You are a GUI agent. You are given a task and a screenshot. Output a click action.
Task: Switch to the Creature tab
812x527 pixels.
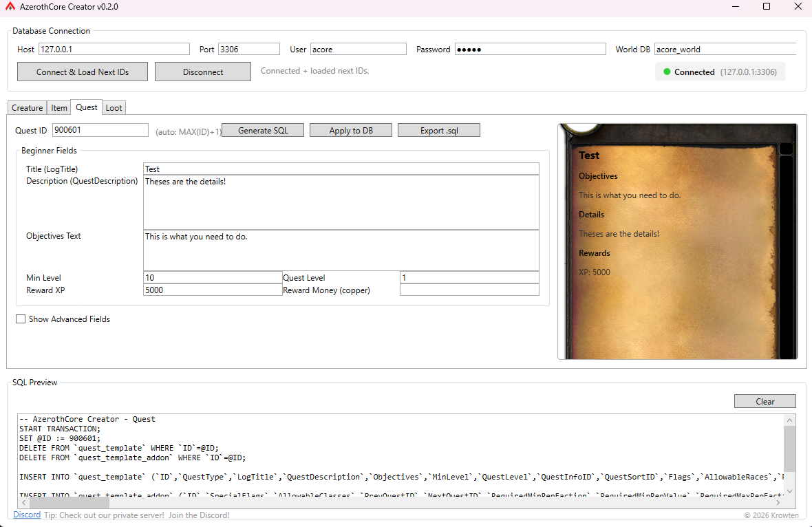point(28,108)
